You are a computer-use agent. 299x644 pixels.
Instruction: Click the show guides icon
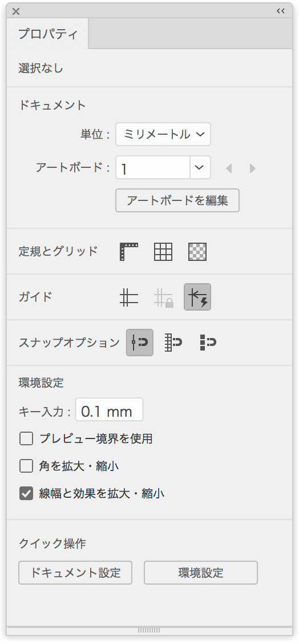pos(128,297)
